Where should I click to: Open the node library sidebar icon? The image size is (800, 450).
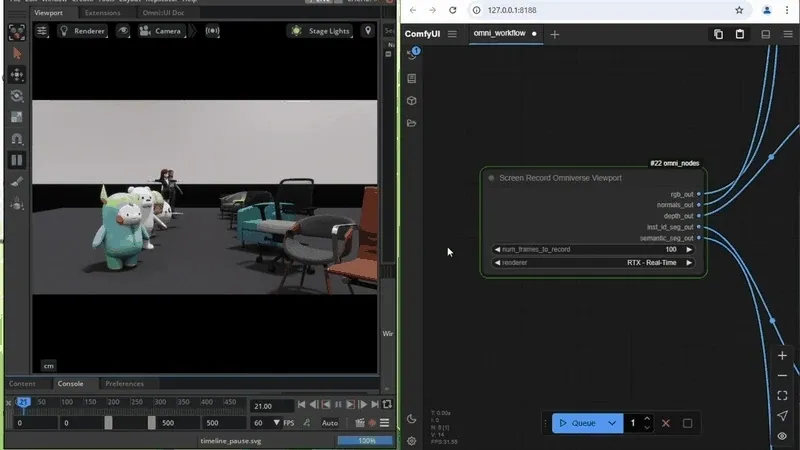click(x=412, y=78)
